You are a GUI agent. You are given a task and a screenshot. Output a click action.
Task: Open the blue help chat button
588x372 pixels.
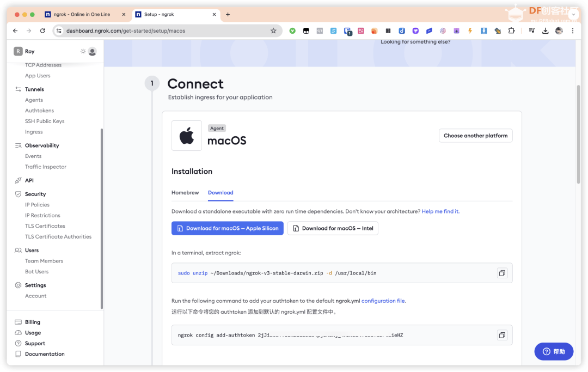point(554,351)
